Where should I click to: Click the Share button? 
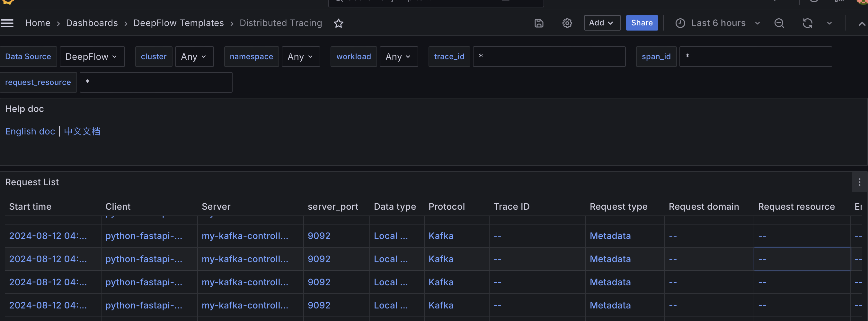(x=642, y=23)
